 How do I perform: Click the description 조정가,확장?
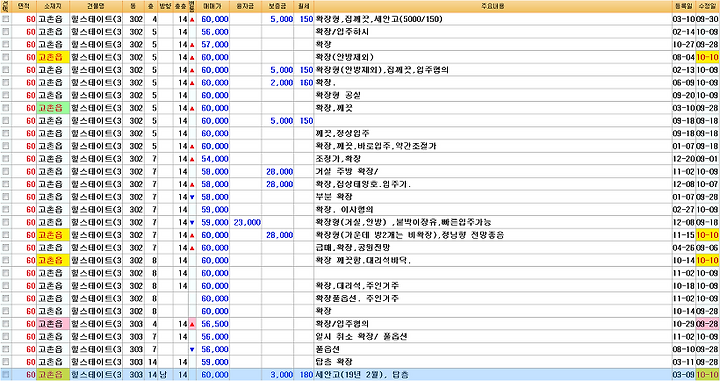[x=338, y=159]
